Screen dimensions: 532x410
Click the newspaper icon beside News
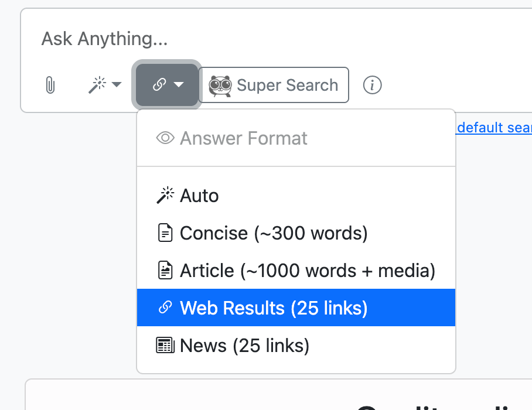[165, 346]
